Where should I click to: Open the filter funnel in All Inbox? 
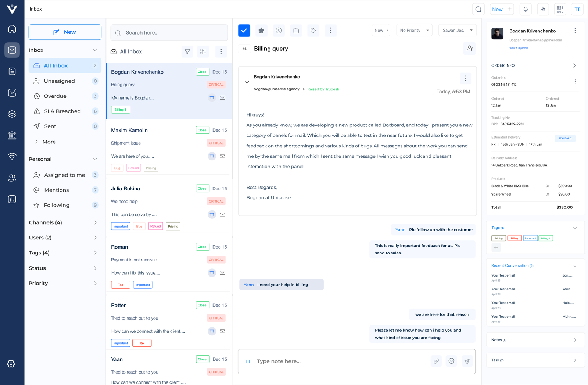click(187, 52)
